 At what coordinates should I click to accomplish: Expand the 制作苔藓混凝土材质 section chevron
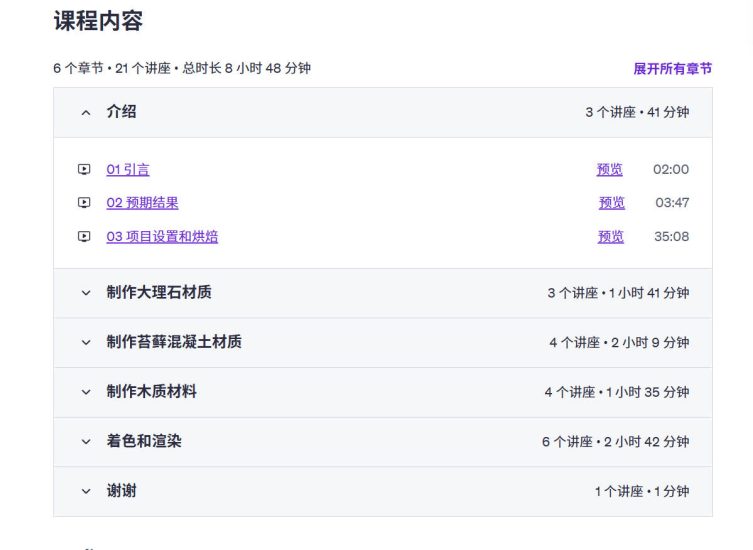86,342
